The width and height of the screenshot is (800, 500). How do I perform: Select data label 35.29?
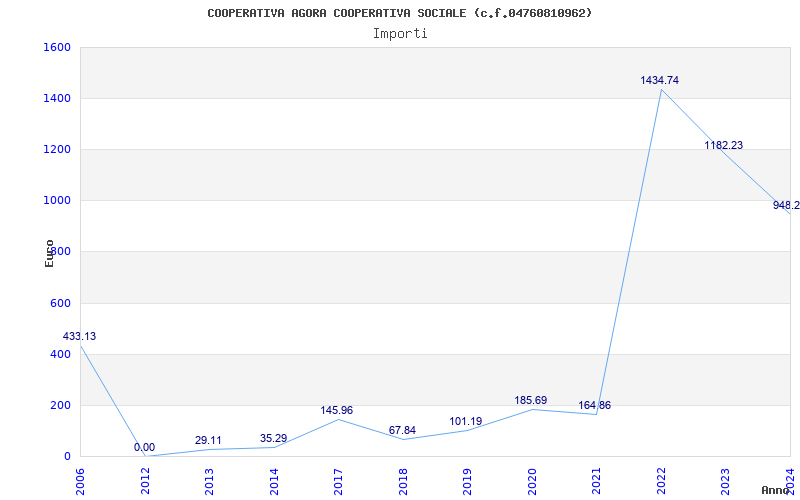(273, 438)
